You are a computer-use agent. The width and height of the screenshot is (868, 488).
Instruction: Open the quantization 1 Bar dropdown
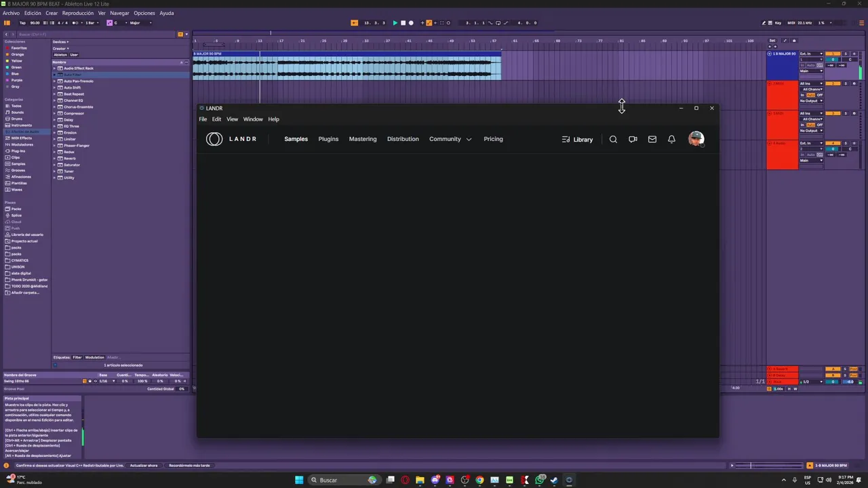tap(91, 23)
